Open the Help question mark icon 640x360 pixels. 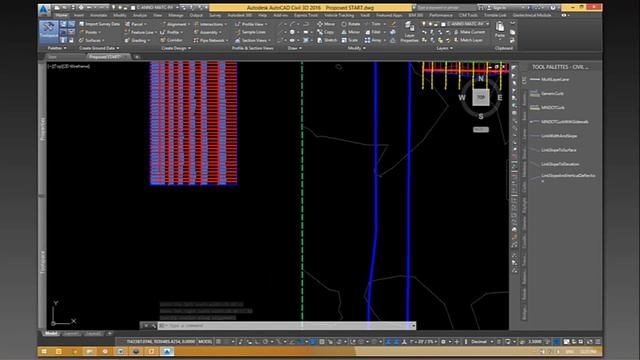(553, 8)
